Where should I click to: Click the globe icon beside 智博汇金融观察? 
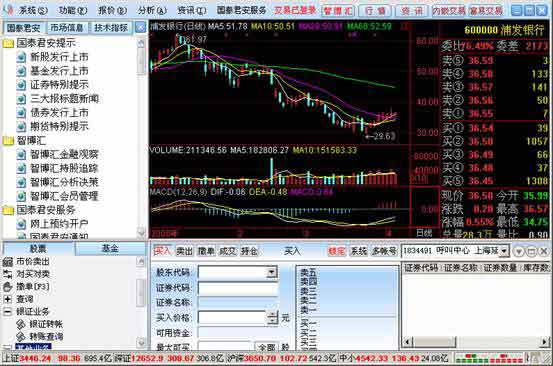(21, 154)
